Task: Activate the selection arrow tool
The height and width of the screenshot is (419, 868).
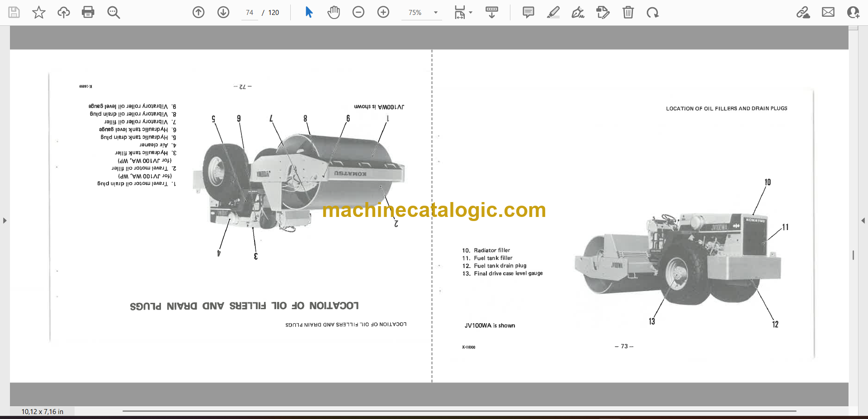Action: click(309, 12)
